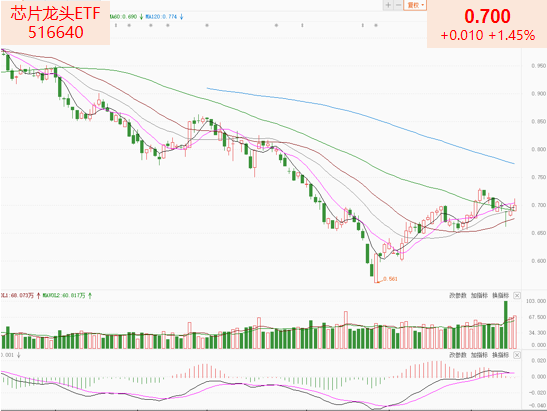
Task: Click the 芯片龙头ETF fund name
Action: click(x=55, y=14)
